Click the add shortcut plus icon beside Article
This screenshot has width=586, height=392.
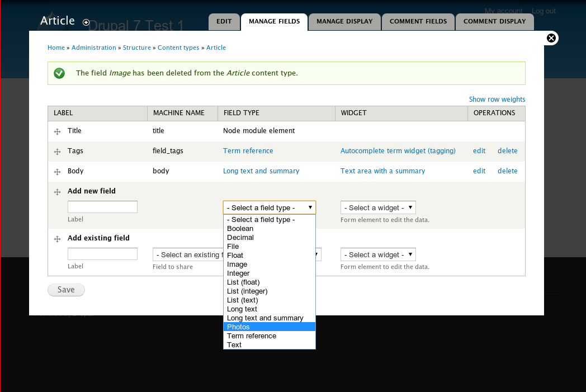pos(86,22)
